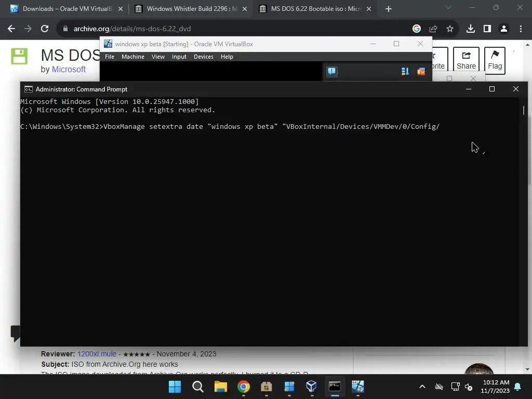The height and width of the screenshot is (399, 532).
Task: Open network status tray icon
Action: (x=455, y=387)
